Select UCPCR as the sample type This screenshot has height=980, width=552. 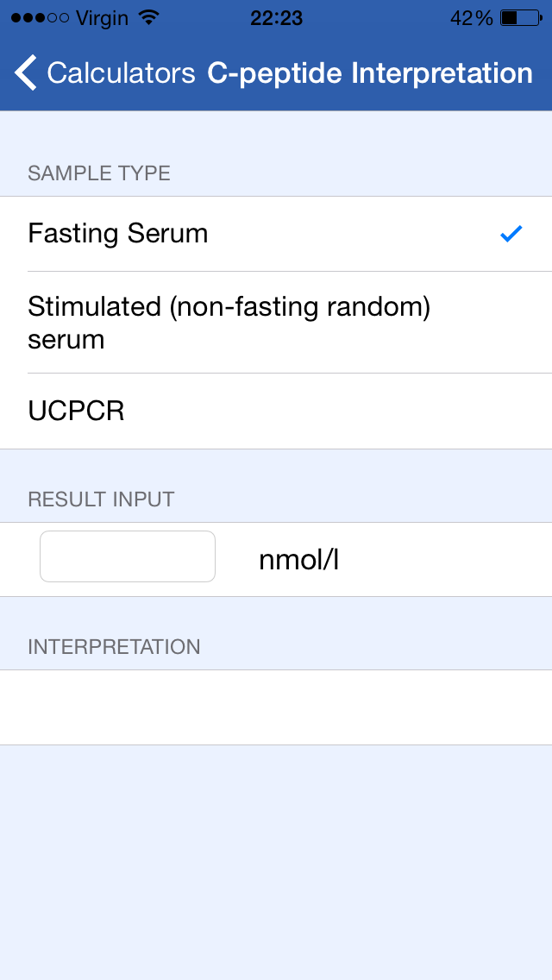77,411
